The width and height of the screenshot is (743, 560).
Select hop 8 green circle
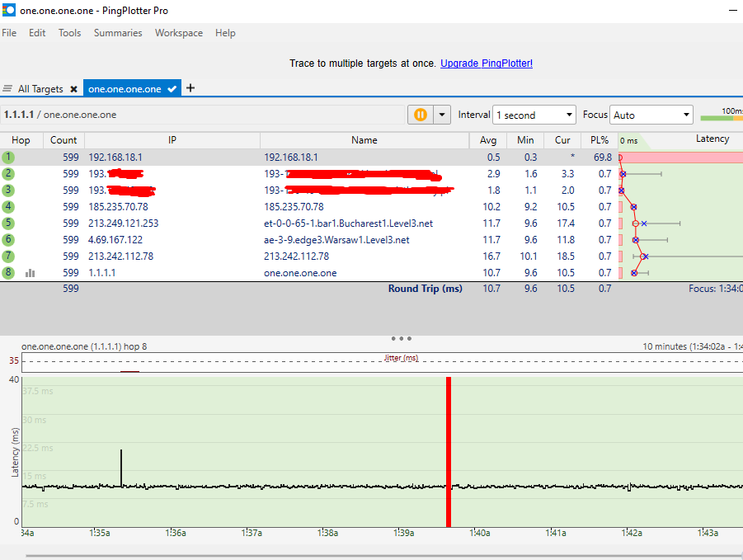(x=8, y=272)
